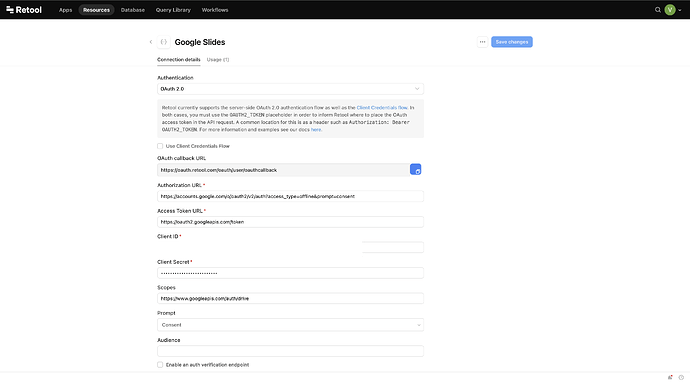The width and height of the screenshot is (690, 383).
Task: Go to the Database section
Action: tap(132, 10)
